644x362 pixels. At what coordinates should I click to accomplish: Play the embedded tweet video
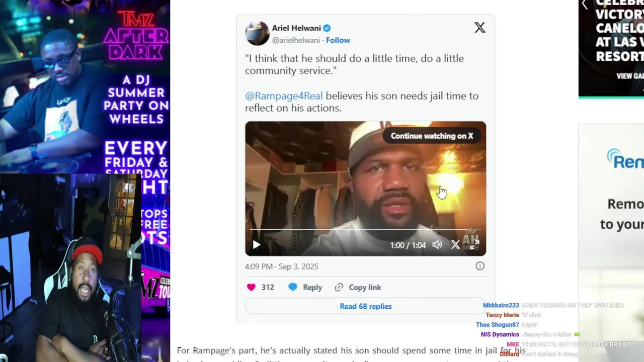click(256, 245)
